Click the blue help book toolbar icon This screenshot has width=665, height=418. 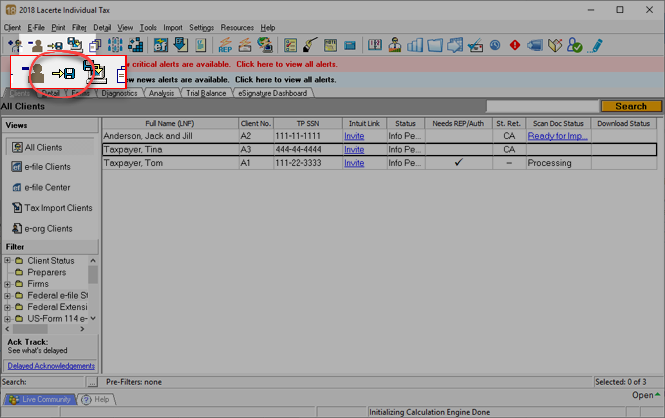pyautogui.click(x=375, y=45)
